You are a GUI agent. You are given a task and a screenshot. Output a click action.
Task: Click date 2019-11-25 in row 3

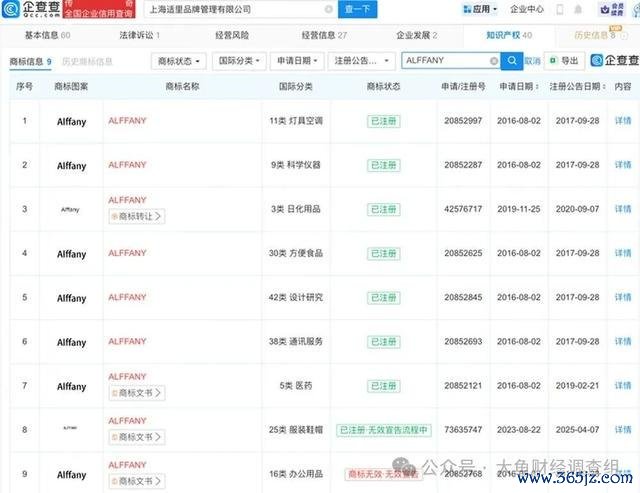pyautogui.click(x=519, y=209)
